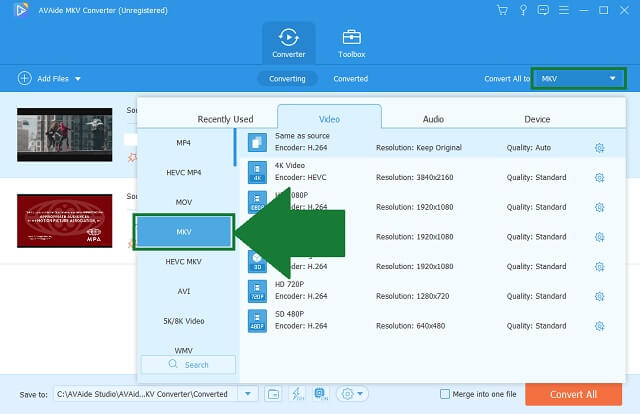Select the SD 480P preset text
This screenshot has width=640, height=414.
click(289, 314)
